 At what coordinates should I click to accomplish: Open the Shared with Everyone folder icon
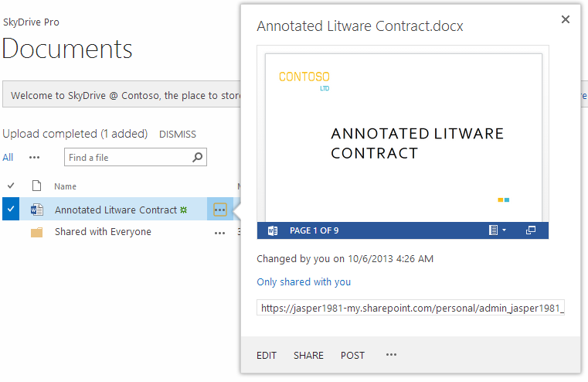coord(37,232)
